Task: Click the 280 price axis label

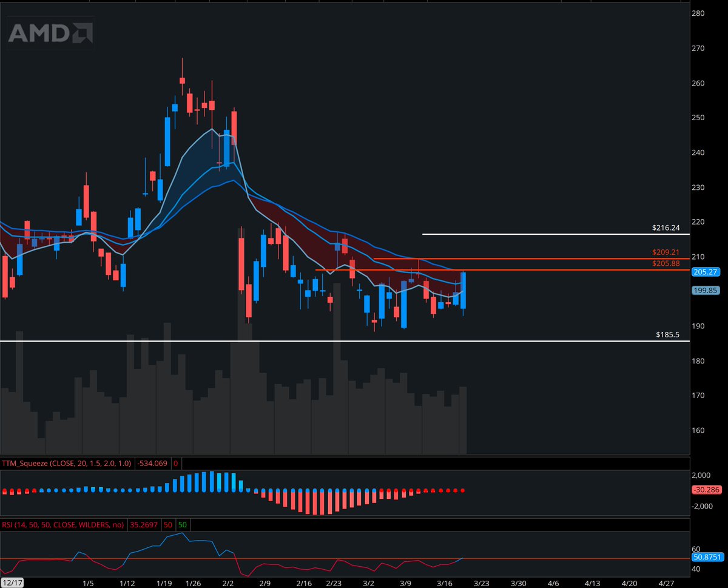Action: tap(698, 13)
